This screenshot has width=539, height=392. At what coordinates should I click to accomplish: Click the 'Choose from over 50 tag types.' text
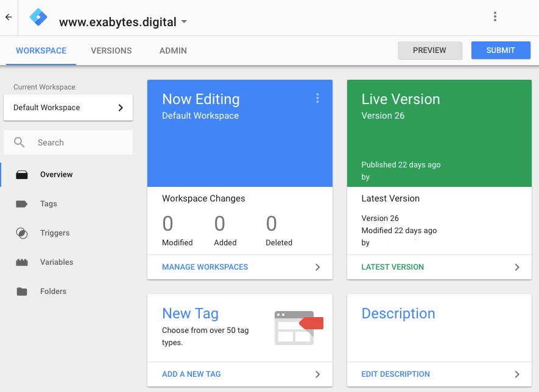point(205,337)
